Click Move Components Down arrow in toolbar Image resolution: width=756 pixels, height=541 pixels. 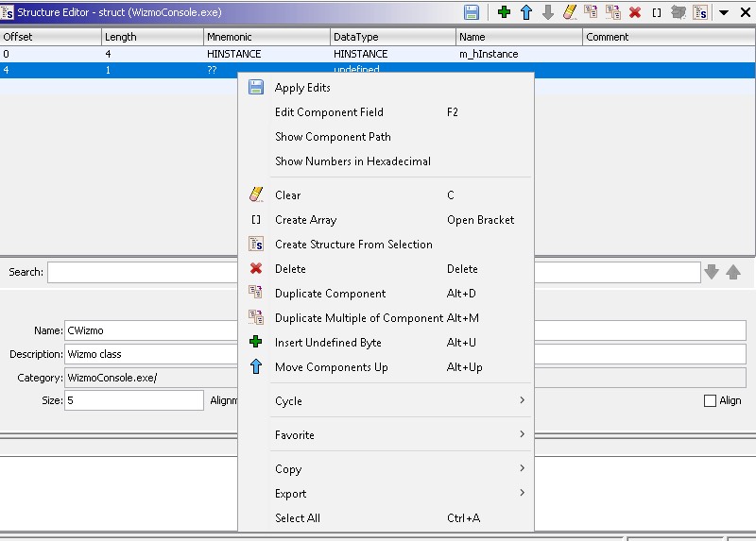pos(548,12)
